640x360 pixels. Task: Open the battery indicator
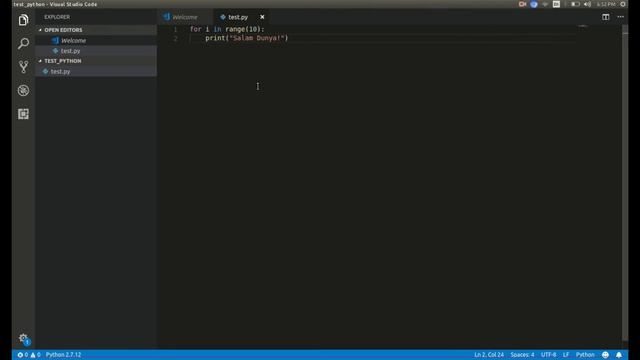pyautogui.click(x=575, y=4)
